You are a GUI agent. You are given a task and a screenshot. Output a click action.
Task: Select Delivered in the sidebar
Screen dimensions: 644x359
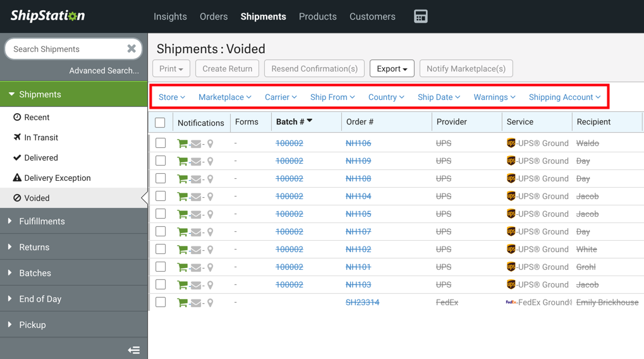(74, 158)
